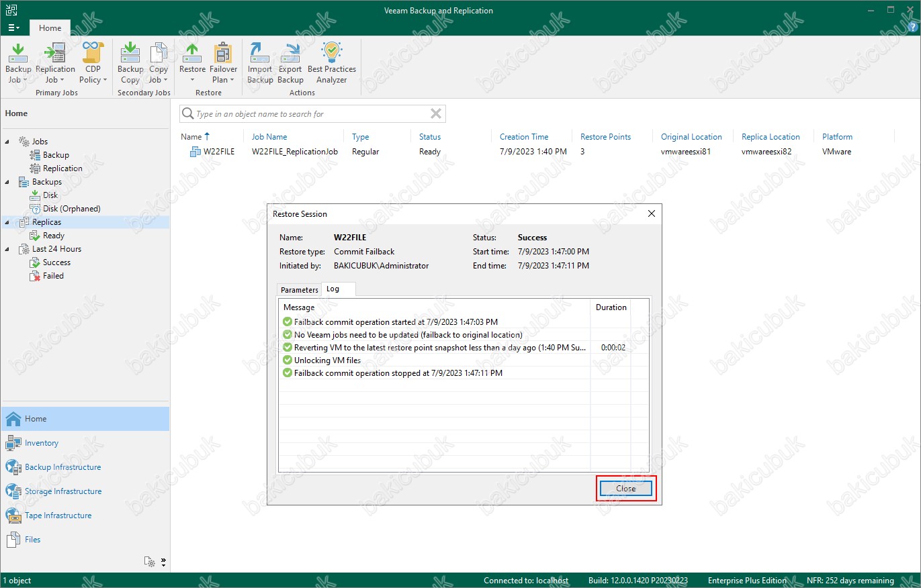
Task: Open the Tape Infrastructure view
Action: 85,516
